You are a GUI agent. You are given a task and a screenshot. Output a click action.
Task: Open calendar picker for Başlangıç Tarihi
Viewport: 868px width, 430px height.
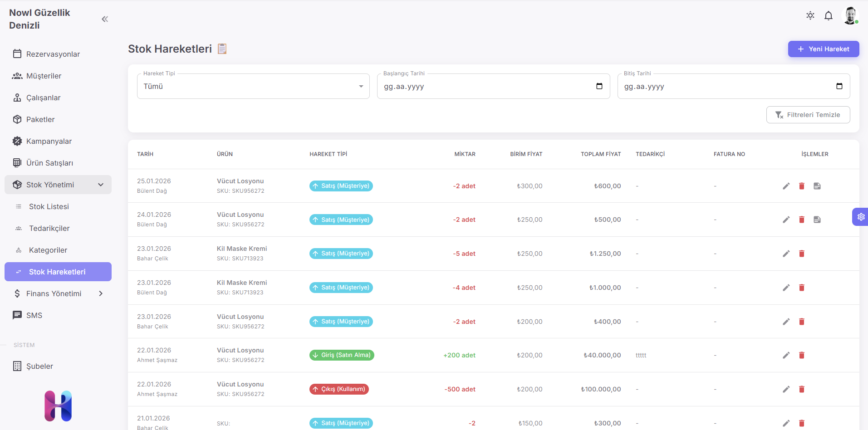[599, 86]
